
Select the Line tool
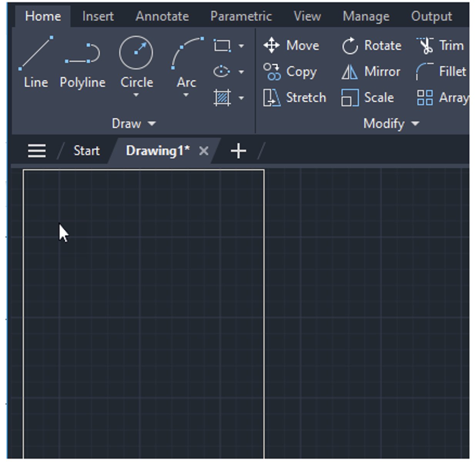coord(36,62)
